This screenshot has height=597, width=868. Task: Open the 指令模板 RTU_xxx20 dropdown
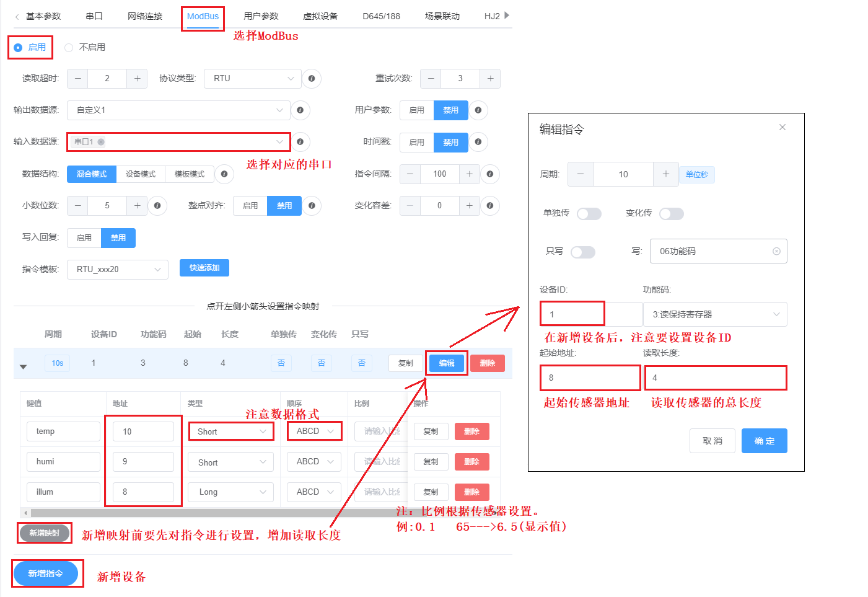(118, 270)
